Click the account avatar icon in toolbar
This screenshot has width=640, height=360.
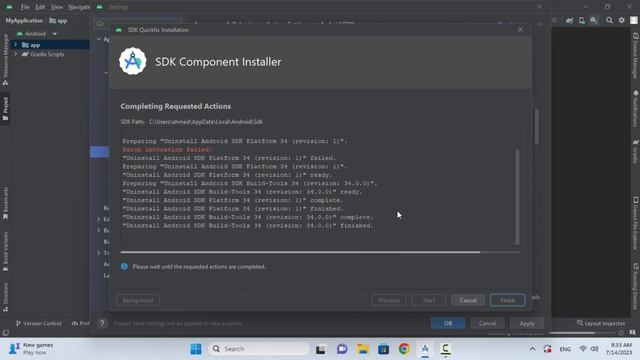[x=634, y=20]
